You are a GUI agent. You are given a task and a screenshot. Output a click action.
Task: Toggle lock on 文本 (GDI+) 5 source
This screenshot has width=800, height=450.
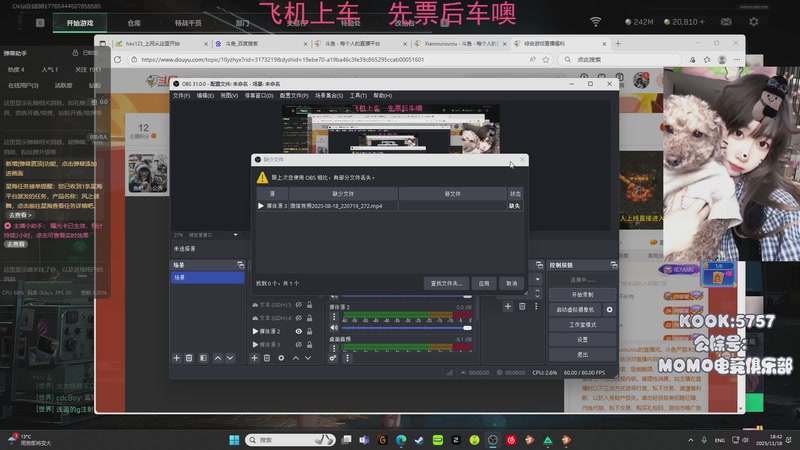(309, 305)
